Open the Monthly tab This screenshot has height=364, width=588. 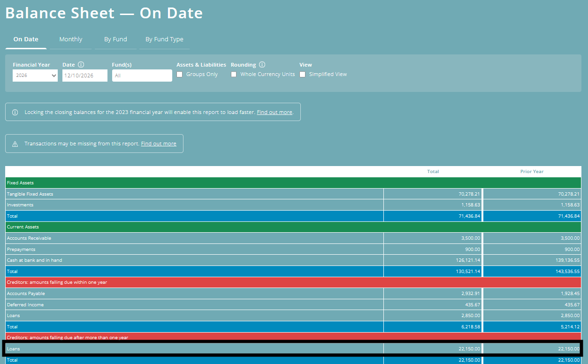tap(71, 39)
